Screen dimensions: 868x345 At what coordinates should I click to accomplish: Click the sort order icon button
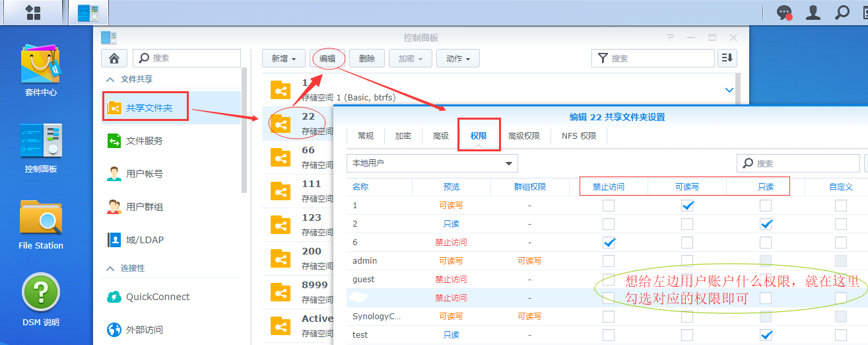(727, 58)
